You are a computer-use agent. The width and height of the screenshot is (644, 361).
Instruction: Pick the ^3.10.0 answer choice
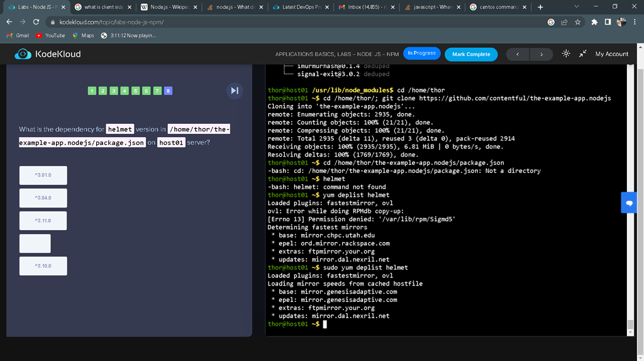[x=43, y=266]
